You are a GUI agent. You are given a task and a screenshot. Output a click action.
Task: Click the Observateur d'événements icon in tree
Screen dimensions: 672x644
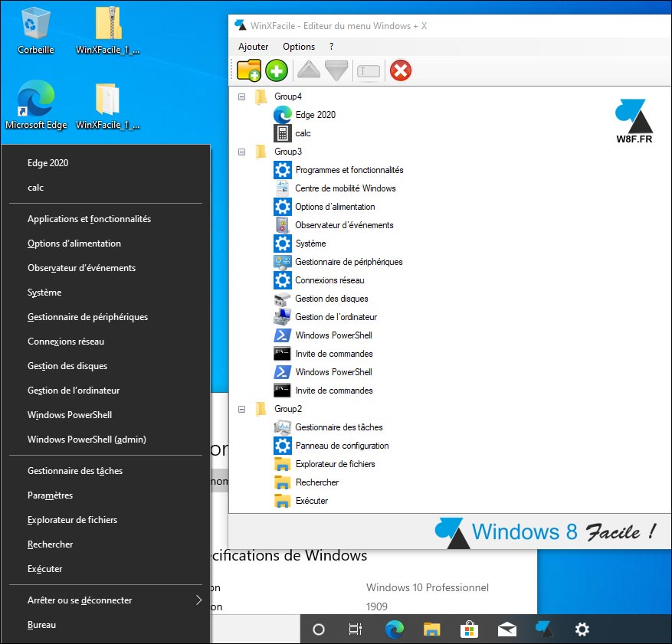coord(283,225)
